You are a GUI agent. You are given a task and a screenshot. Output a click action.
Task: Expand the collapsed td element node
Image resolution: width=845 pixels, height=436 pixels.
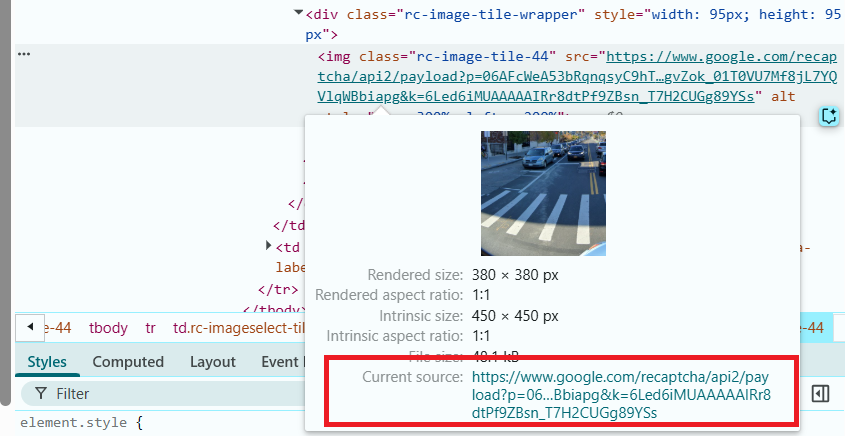coord(268,245)
